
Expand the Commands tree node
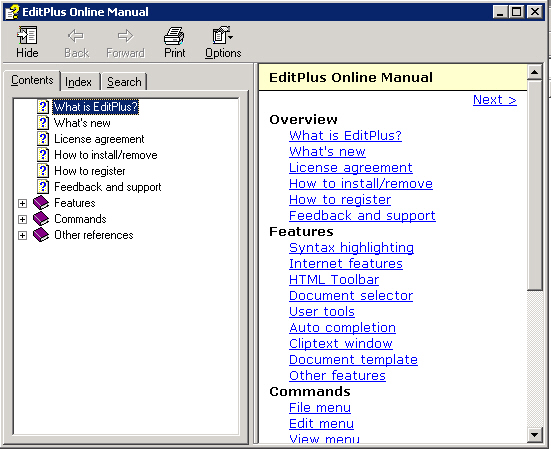(22, 219)
